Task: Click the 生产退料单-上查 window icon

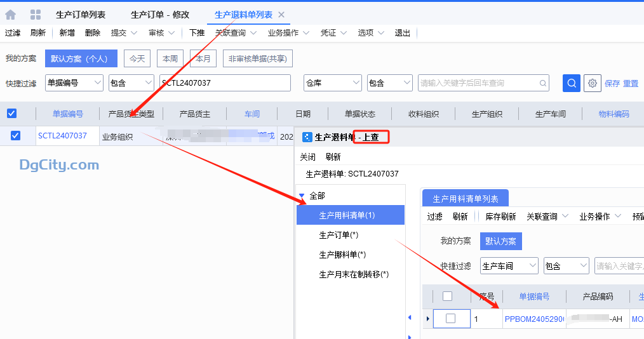Action: [307, 137]
